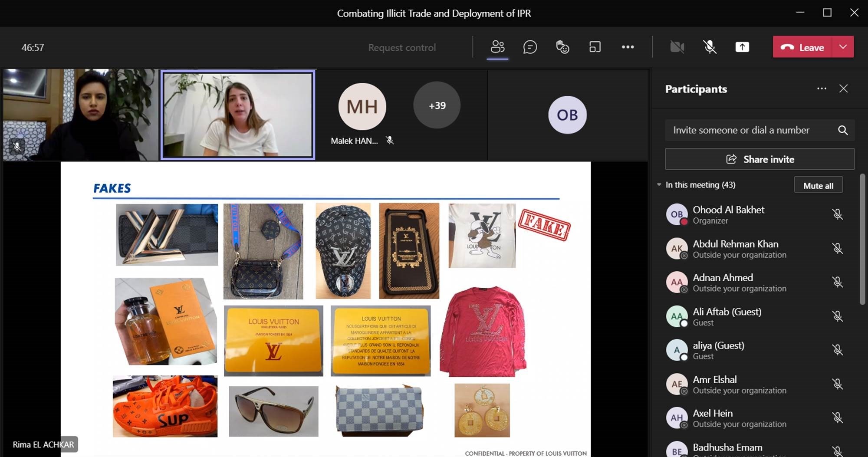Click the meeting timer 46:57
Viewport: 868px width, 457px height.
[33, 47]
